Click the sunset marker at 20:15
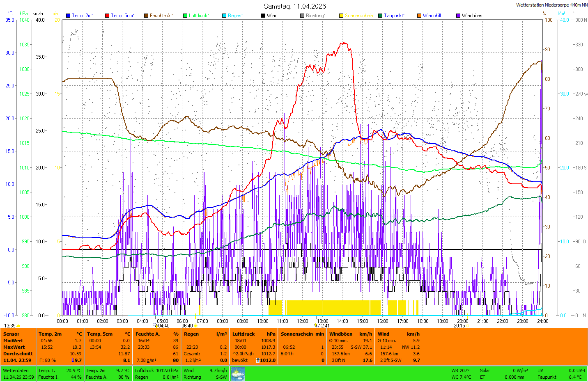Viewport: 588px width, 382px height. coord(467,326)
